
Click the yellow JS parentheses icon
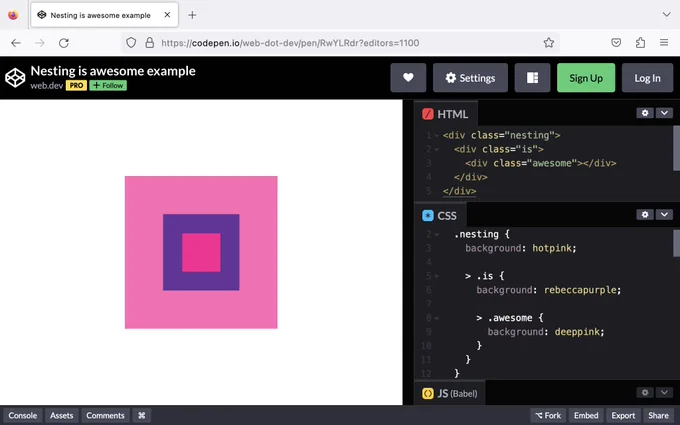click(428, 393)
